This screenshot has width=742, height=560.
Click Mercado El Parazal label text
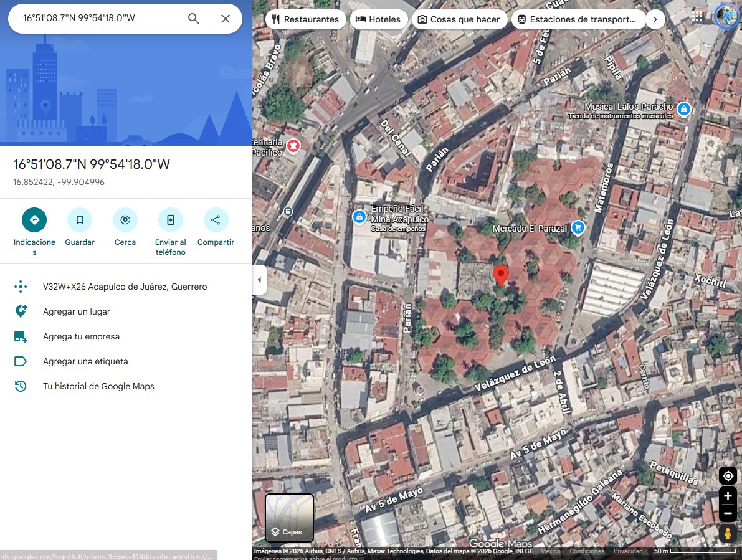[x=530, y=229]
